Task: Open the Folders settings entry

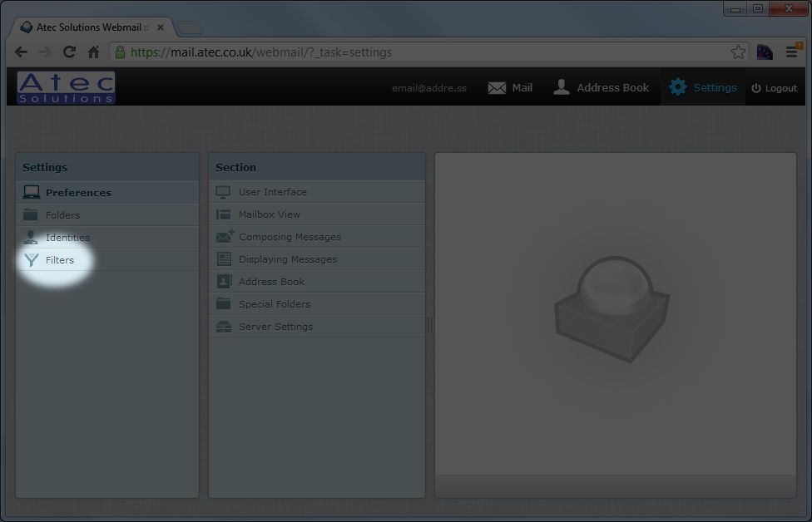Action: (x=62, y=215)
